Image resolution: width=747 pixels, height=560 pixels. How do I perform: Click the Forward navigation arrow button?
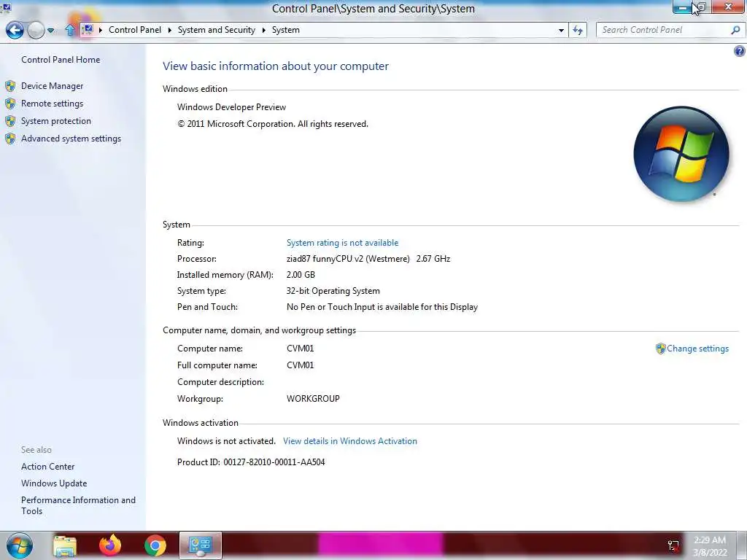click(x=36, y=31)
